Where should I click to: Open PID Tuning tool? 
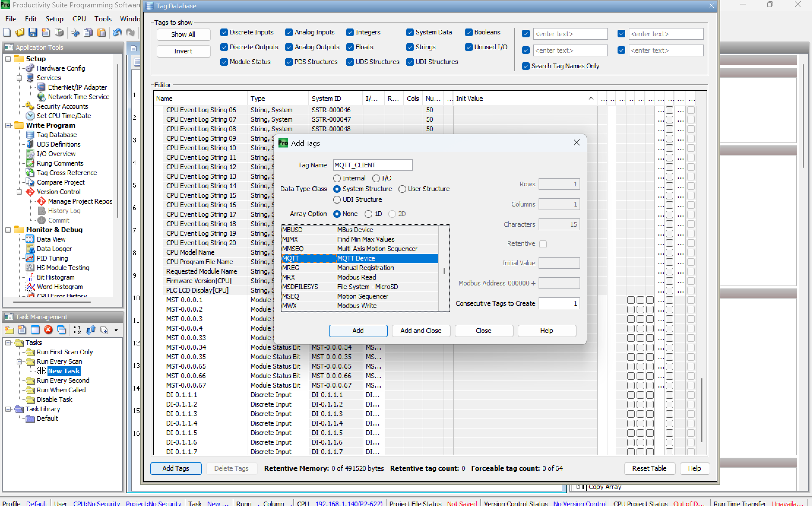click(52, 258)
